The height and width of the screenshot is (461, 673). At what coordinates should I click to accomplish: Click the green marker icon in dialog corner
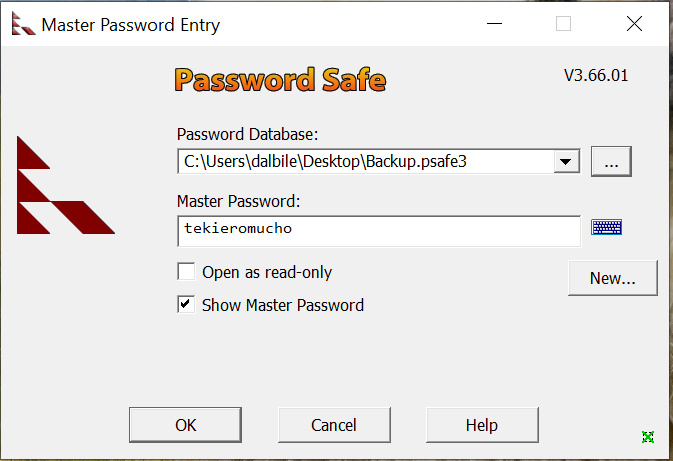[x=648, y=437]
